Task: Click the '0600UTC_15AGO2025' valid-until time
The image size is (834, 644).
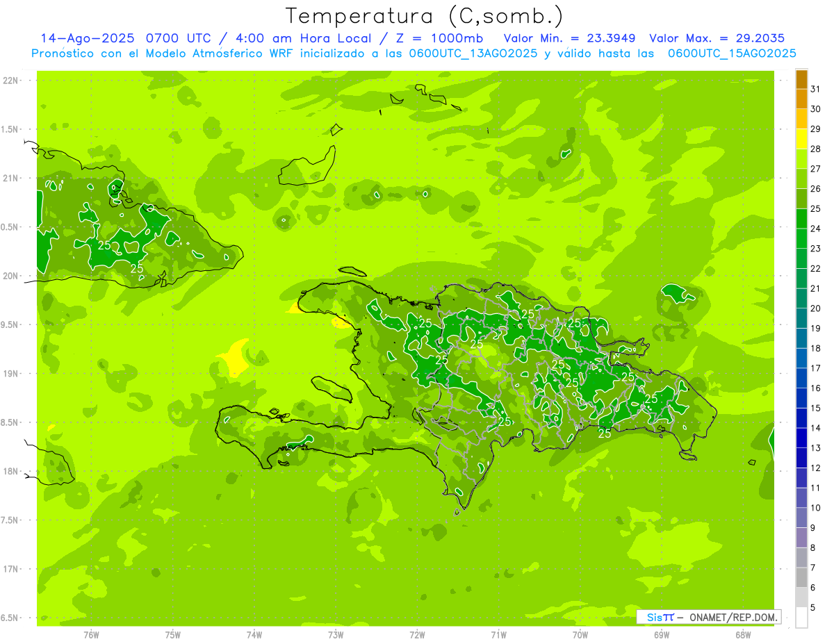Action: (732, 53)
